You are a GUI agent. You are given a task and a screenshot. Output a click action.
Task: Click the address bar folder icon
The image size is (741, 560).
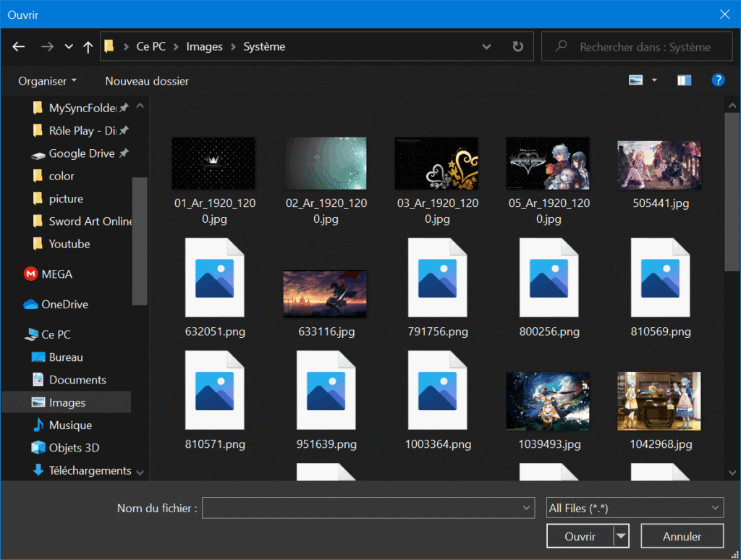(109, 46)
